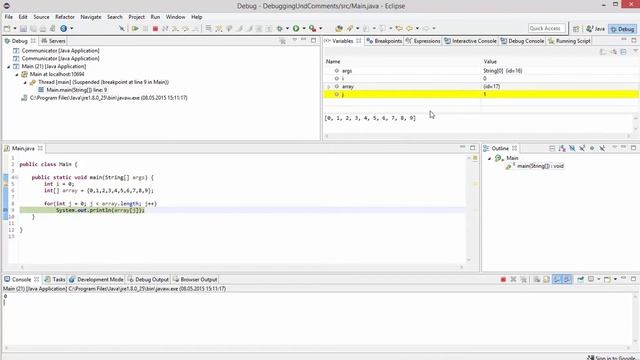Toggle Hide Non-Public Members in Outline
Image resolution: width=640 pixels, height=360 pixels.
(592, 148)
